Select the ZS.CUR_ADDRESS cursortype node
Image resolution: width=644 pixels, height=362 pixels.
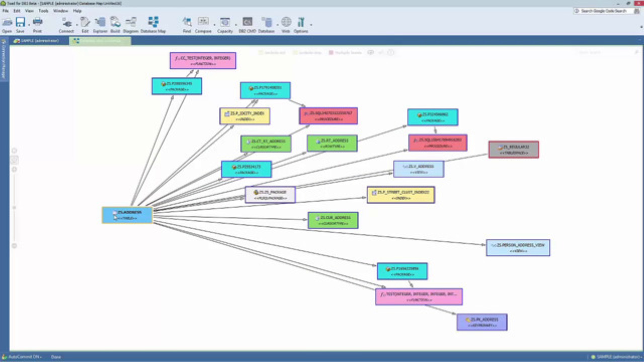point(333,220)
